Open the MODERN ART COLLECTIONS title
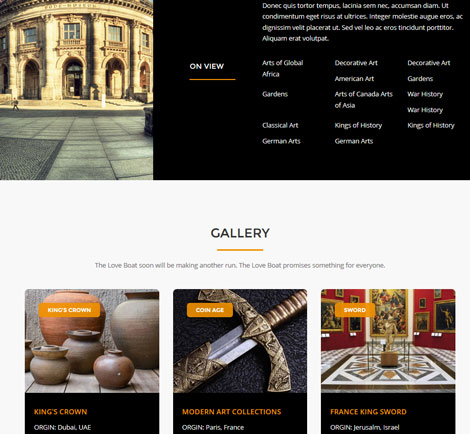This screenshot has height=434, width=470. pyautogui.click(x=232, y=412)
